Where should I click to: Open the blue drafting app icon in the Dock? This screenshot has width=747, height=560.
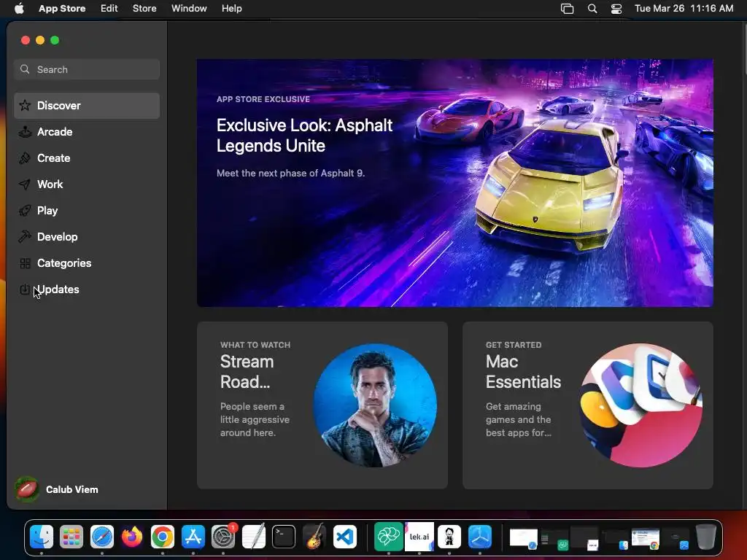(x=480, y=537)
